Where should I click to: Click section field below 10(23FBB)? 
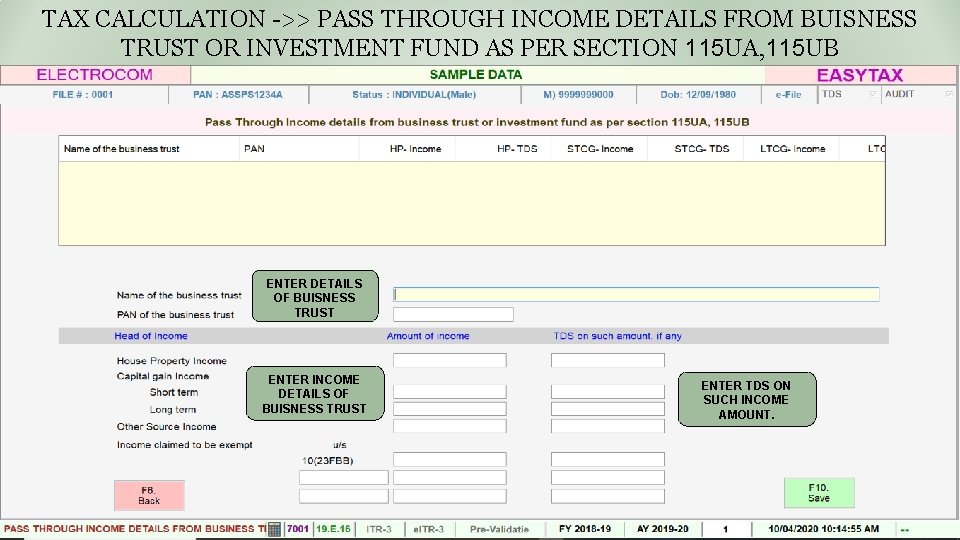coord(343,478)
